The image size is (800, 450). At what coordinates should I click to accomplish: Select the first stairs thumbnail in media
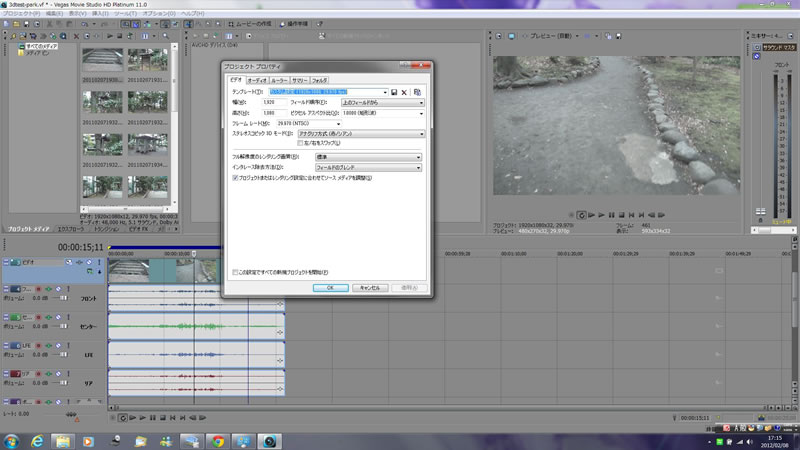click(101, 62)
